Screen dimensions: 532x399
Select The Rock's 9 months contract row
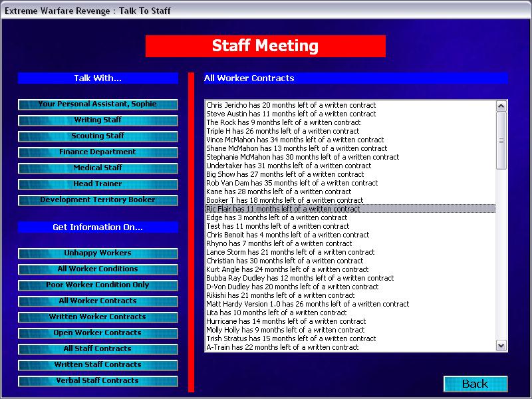[x=350, y=122]
